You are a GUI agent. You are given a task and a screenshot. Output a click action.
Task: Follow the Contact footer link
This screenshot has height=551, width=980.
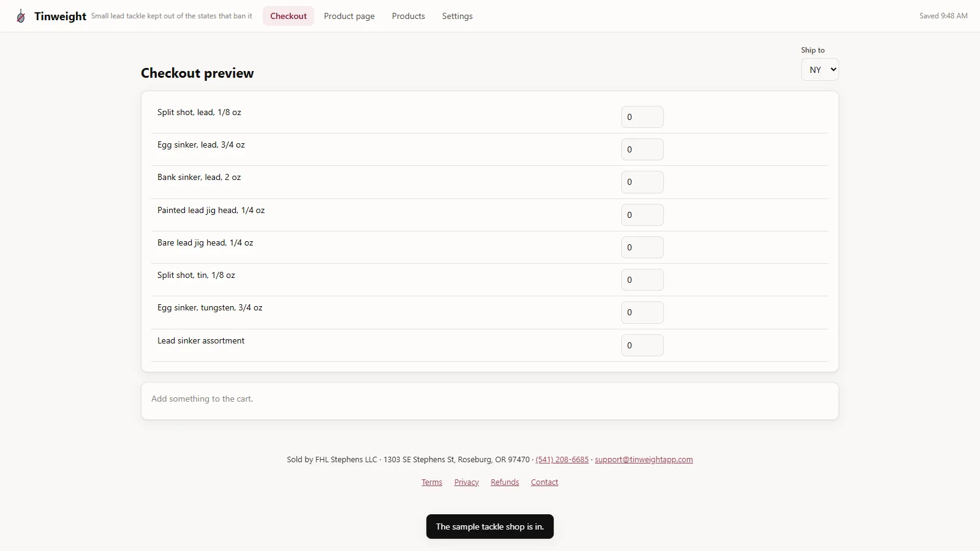(545, 482)
